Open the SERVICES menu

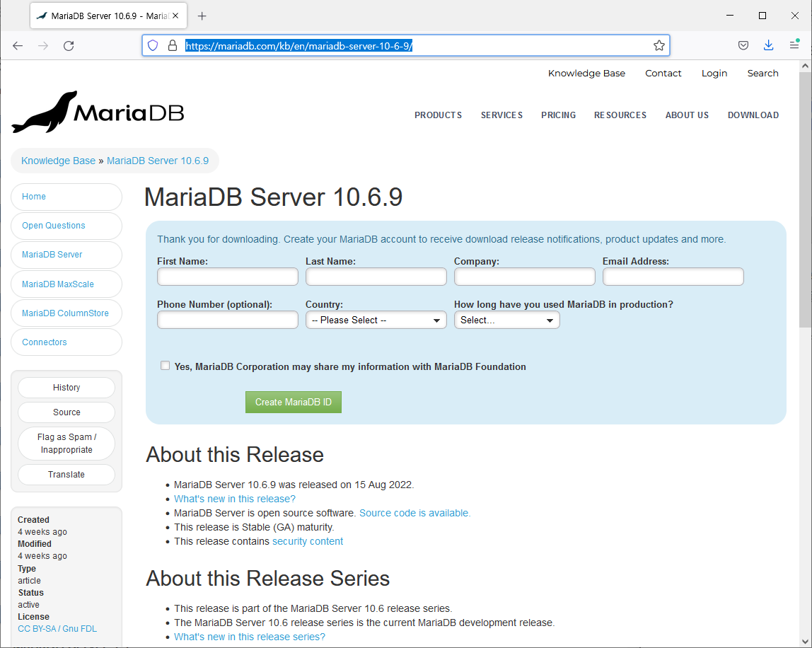501,115
